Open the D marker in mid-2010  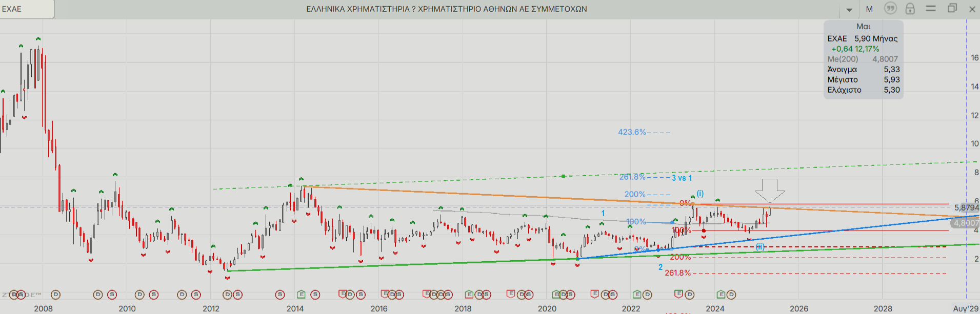(139, 295)
